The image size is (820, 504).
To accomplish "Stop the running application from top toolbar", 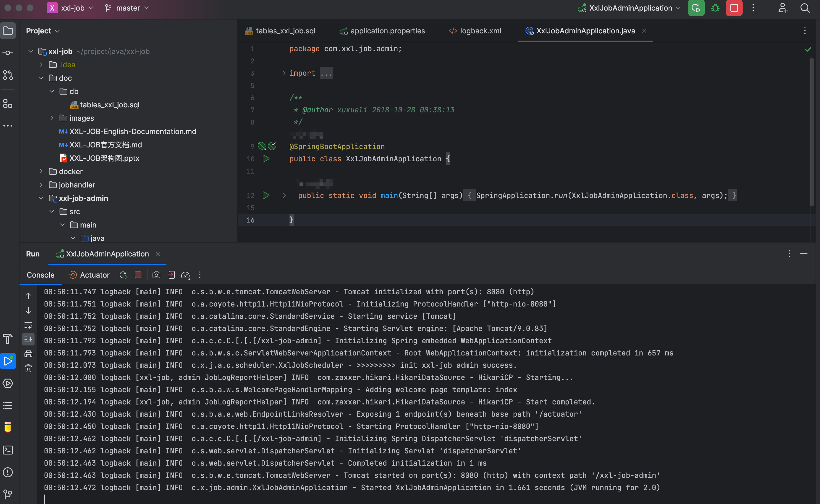I will click(x=734, y=8).
